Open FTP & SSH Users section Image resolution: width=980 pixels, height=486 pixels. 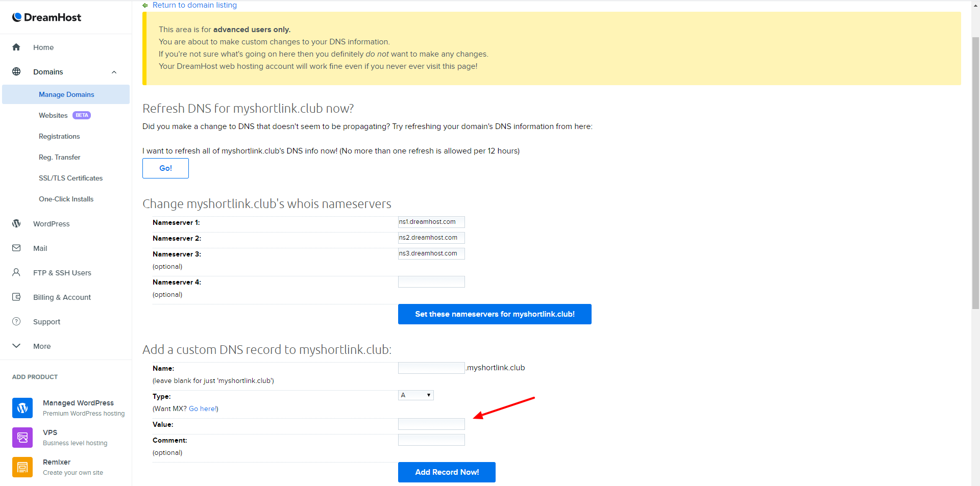tap(62, 273)
